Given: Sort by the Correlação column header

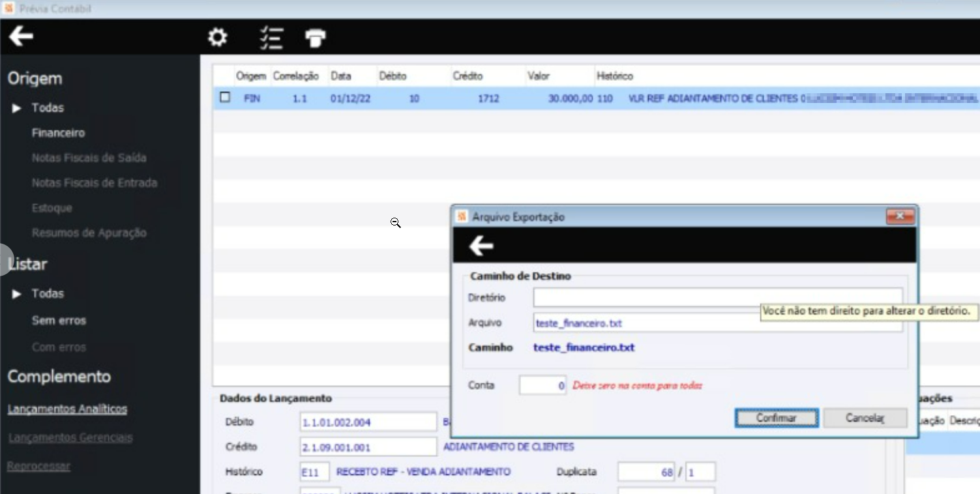Looking at the screenshot, I should coord(295,76).
